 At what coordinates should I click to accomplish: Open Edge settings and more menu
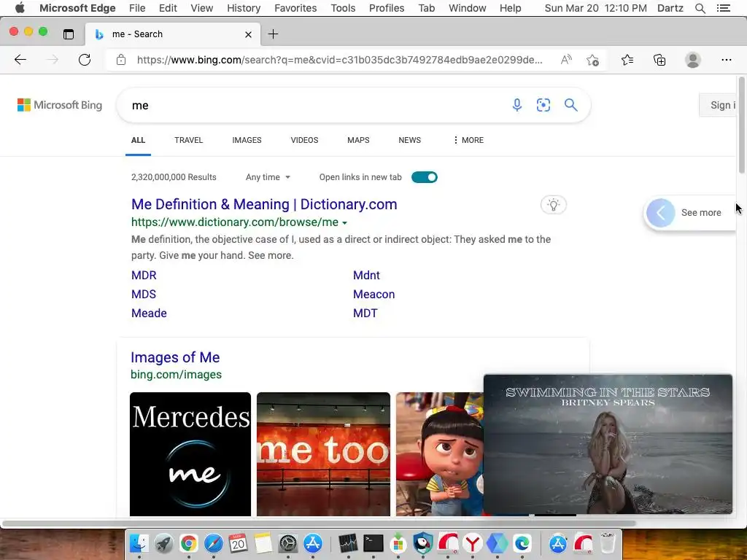point(727,60)
